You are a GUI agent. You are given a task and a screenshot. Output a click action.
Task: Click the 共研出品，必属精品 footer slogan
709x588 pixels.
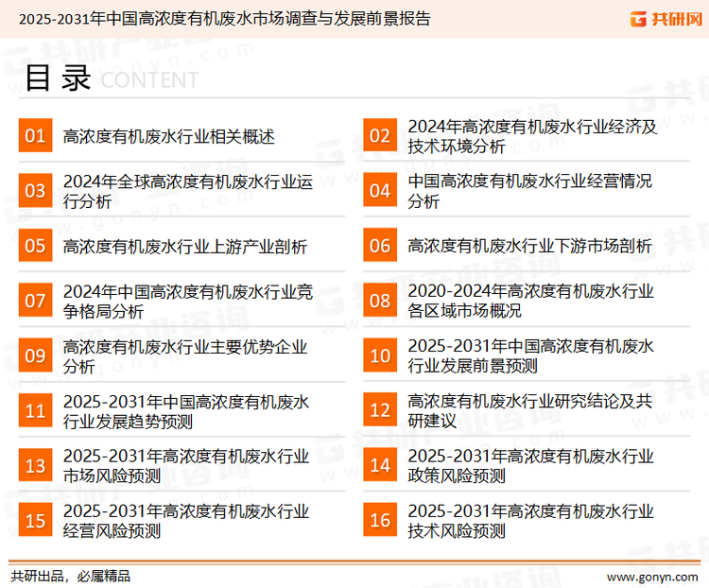click(71, 577)
